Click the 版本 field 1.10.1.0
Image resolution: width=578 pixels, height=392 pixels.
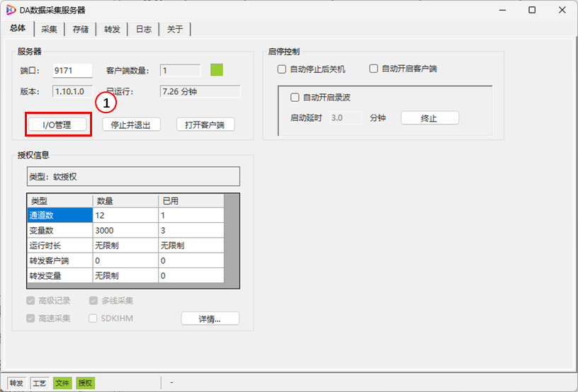point(73,91)
